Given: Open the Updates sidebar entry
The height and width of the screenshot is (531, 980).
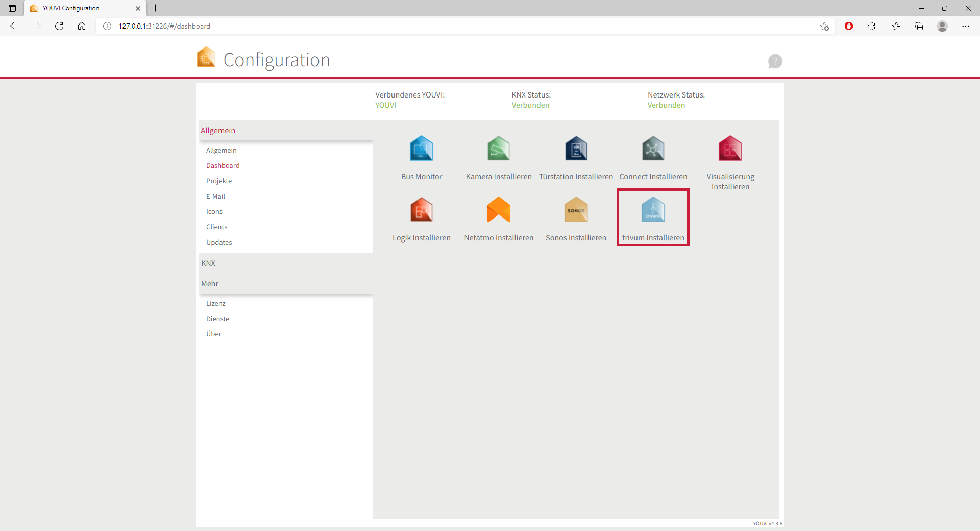Looking at the screenshot, I should (219, 243).
